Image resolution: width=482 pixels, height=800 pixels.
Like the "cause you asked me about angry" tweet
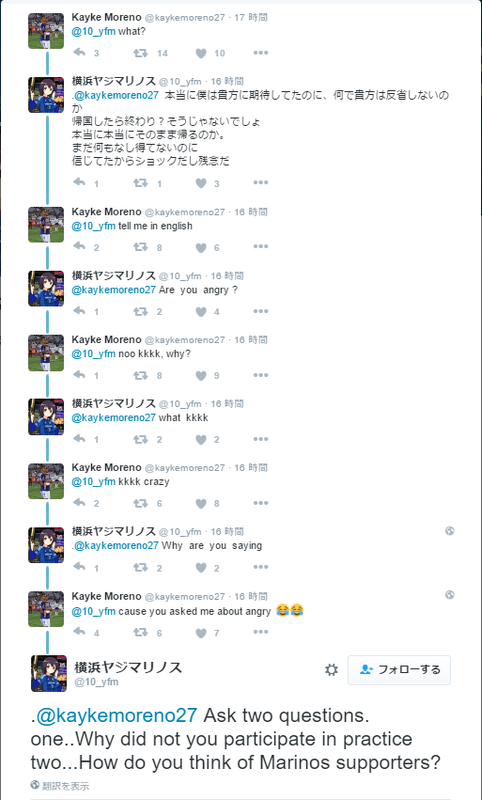[x=201, y=633]
